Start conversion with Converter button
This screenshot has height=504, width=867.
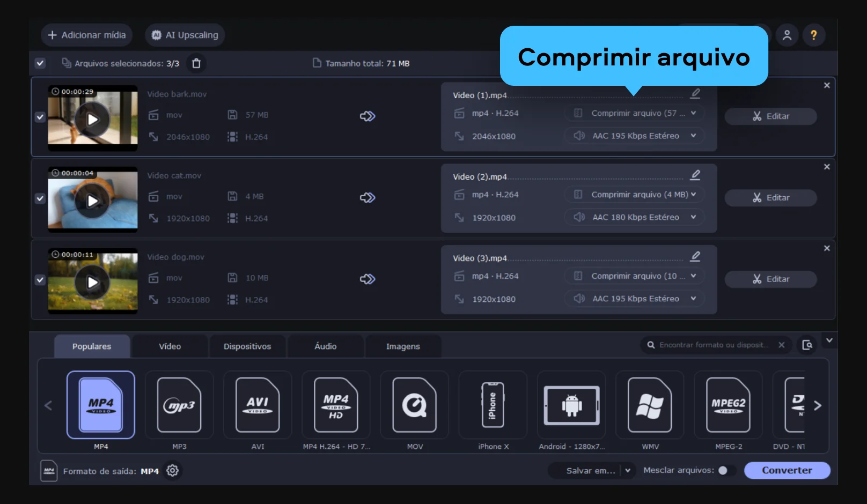point(787,470)
